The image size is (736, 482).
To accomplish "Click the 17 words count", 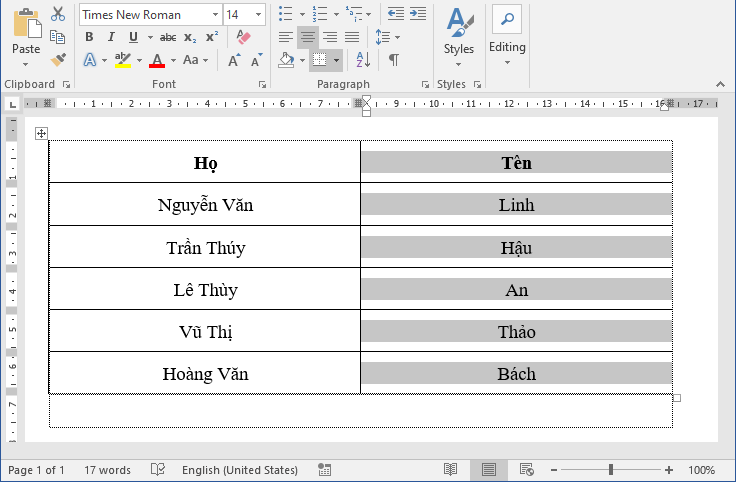I will (107, 470).
